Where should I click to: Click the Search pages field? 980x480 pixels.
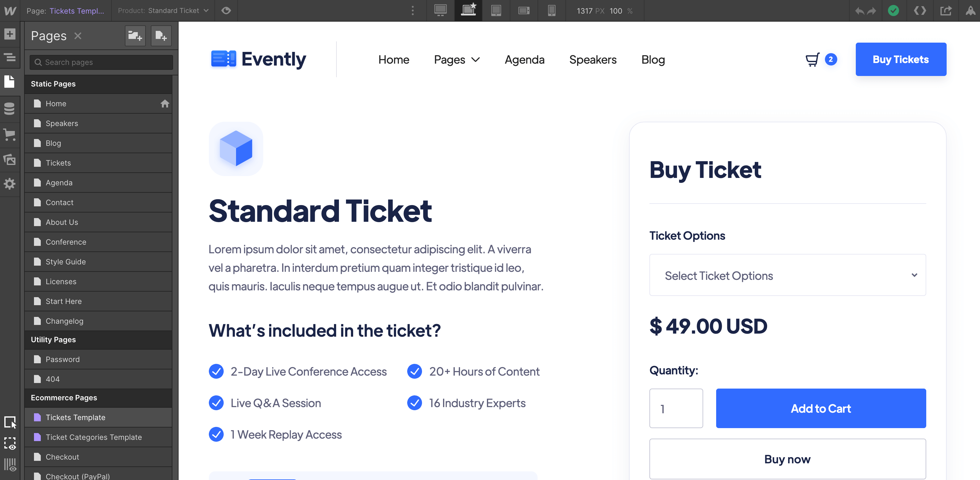coord(100,62)
